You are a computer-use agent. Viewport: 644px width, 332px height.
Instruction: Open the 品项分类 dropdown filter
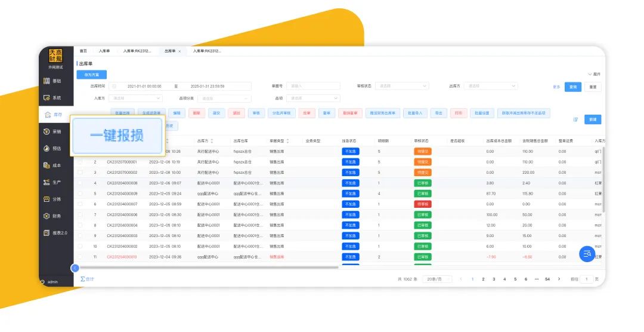[224, 99]
